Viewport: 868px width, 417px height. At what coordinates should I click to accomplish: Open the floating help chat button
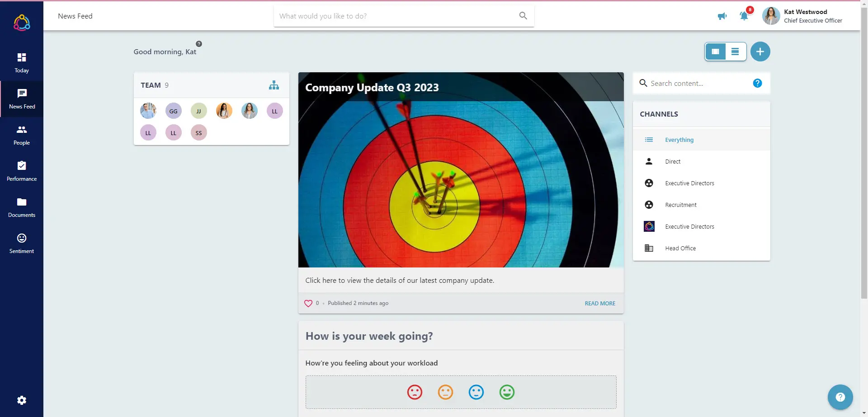(x=840, y=397)
